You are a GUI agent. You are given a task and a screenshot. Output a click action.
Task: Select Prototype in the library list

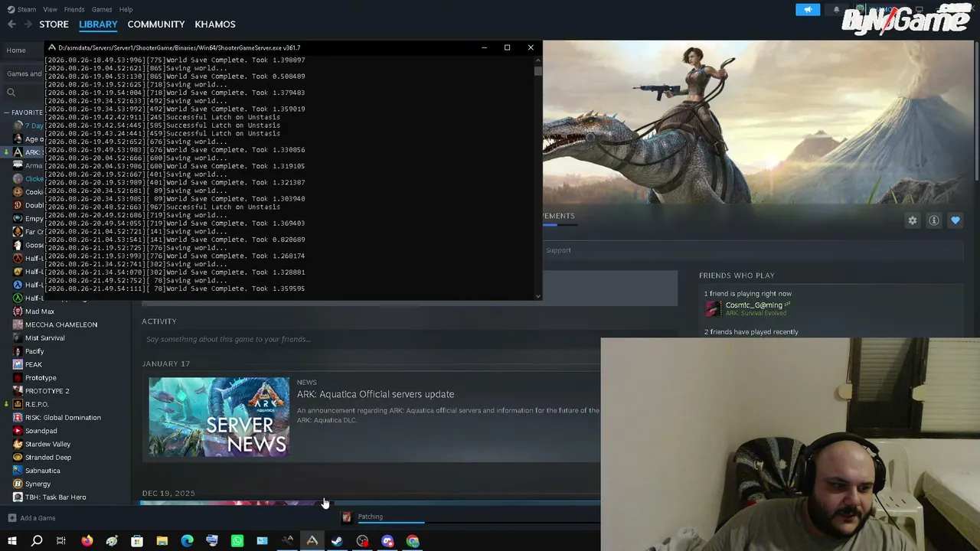click(x=41, y=378)
